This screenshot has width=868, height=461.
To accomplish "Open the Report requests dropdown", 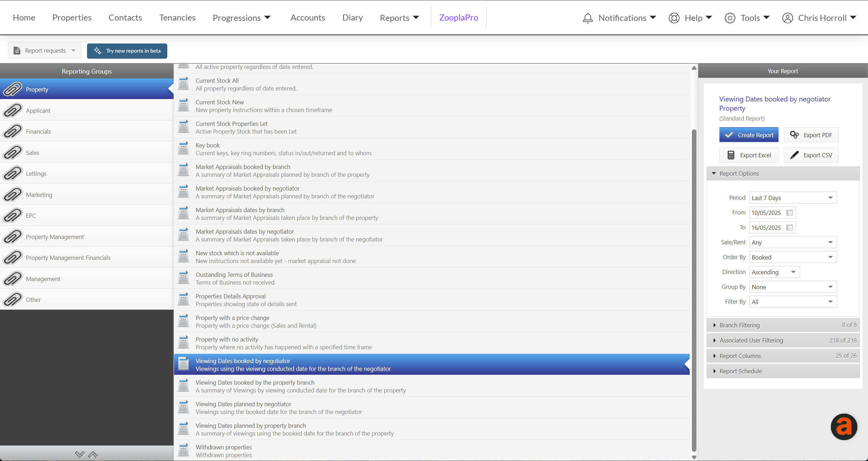I will (x=45, y=51).
